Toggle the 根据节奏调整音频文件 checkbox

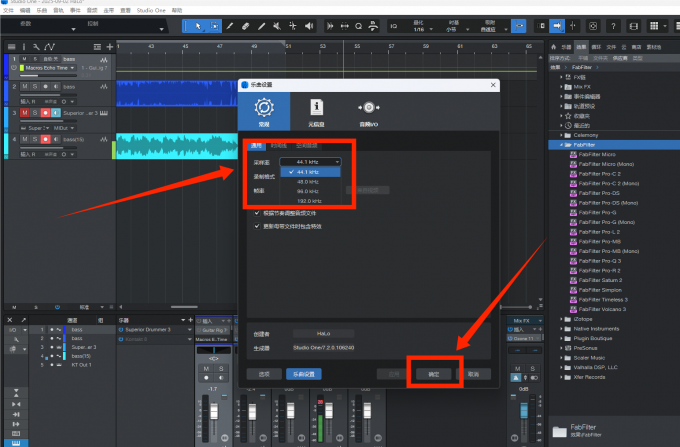257,213
